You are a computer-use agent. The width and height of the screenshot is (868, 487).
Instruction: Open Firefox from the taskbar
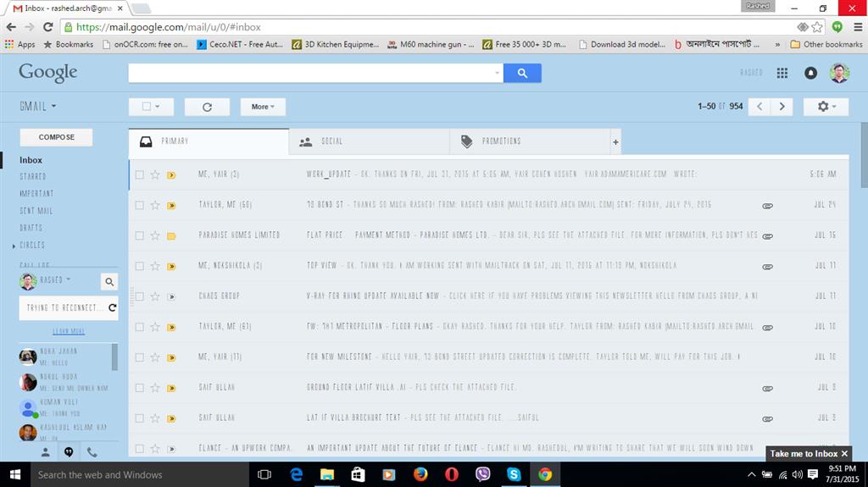pyautogui.click(x=420, y=474)
